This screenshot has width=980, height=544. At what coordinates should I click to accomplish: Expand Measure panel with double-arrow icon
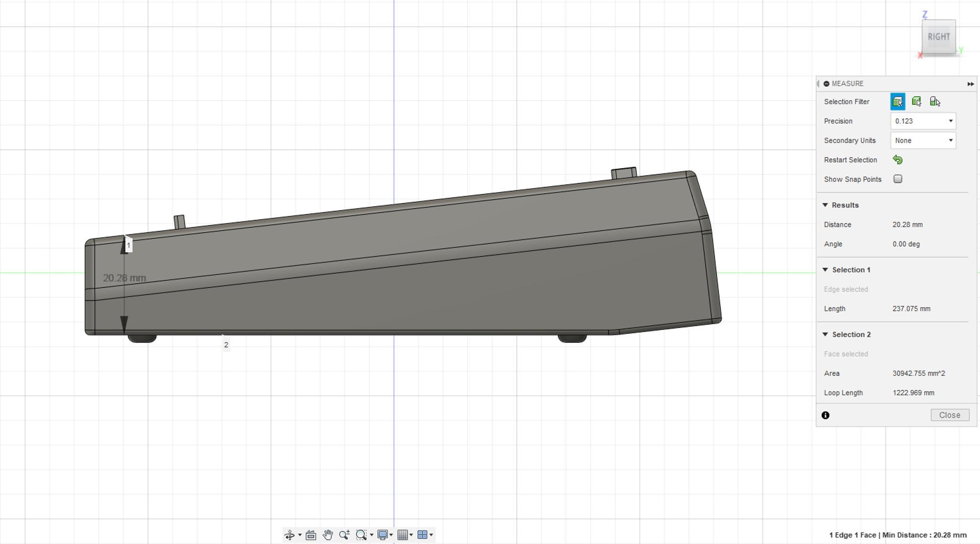click(x=970, y=84)
